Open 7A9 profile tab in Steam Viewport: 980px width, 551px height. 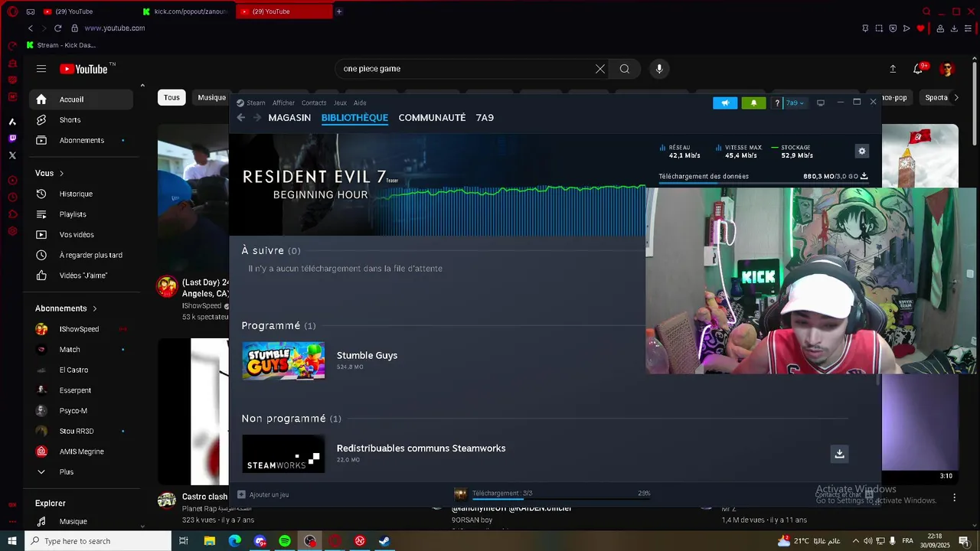(485, 118)
